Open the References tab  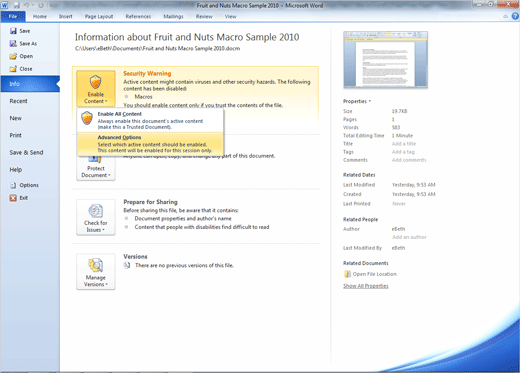(138, 16)
